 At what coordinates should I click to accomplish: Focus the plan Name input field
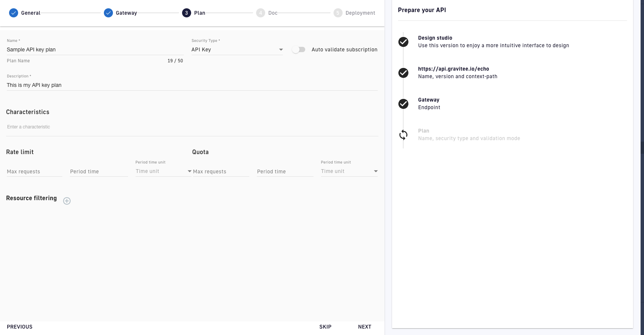pos(95,49)
